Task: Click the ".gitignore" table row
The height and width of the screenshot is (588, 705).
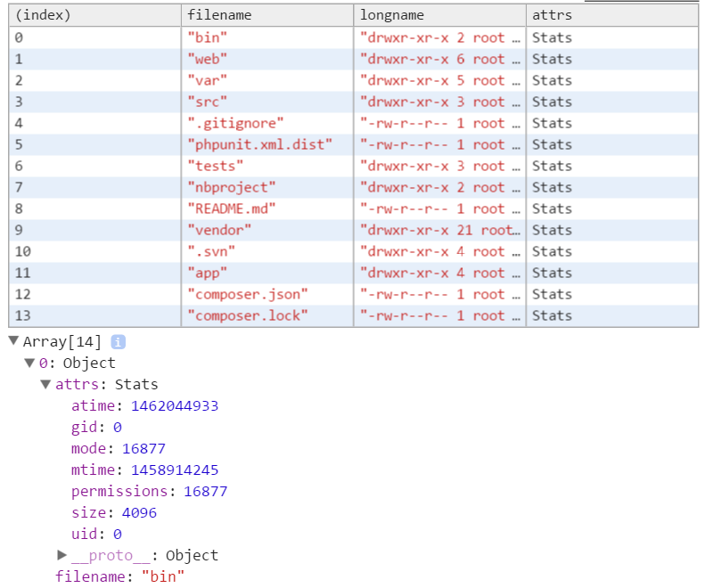Action: click(x=354, y=123)
